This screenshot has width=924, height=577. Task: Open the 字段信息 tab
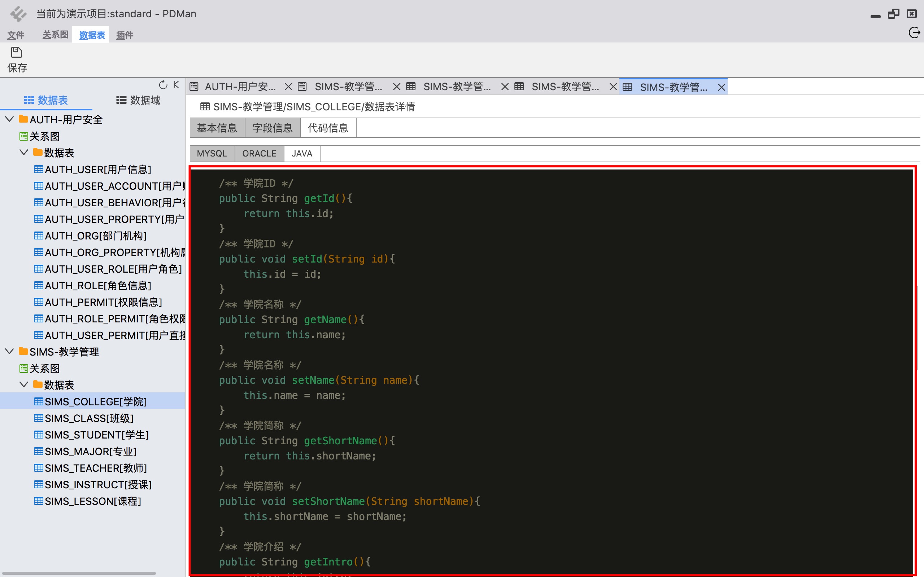[x=273, y=128]
